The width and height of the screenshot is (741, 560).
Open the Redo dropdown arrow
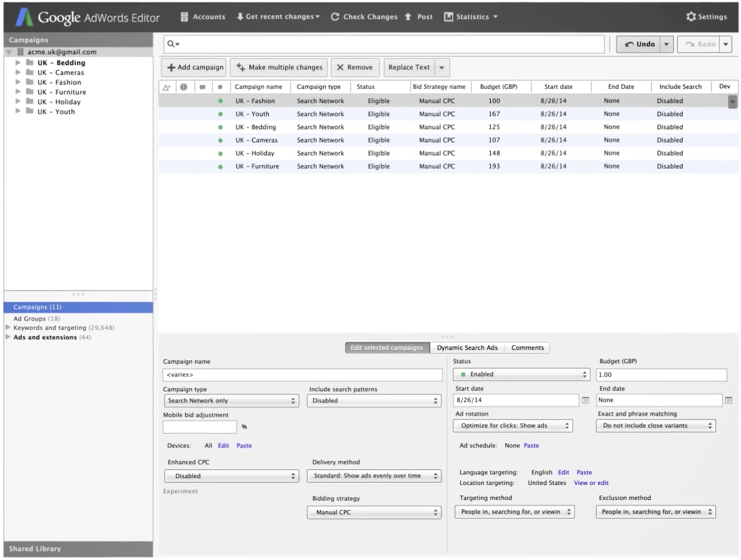coord(726,44)
